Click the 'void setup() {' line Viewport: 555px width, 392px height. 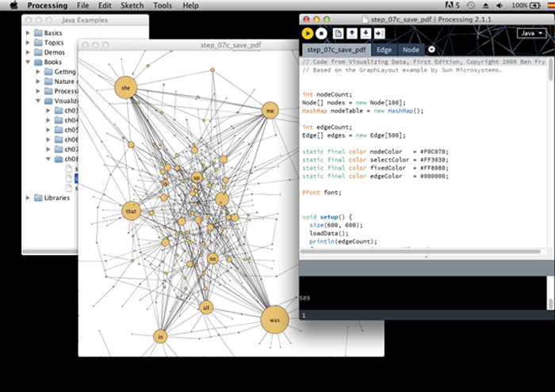[x=327, y=217]
